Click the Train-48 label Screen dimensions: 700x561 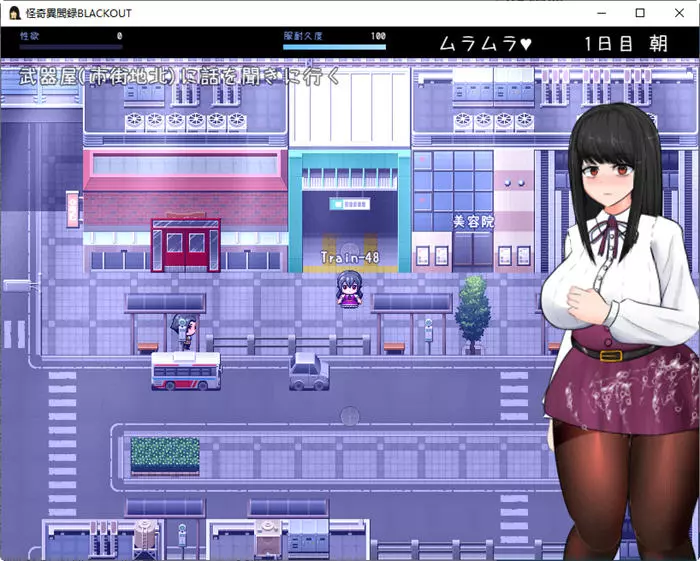point(350,258)
